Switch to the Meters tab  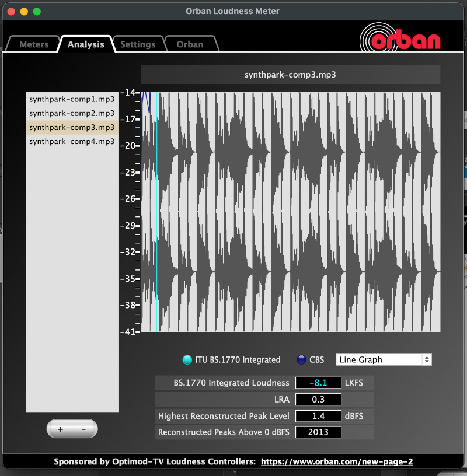click(x=34, y=44)
